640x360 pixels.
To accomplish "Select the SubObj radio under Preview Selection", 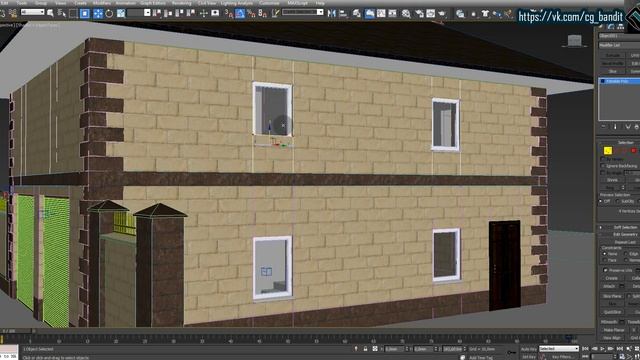I will click(617, 201).
